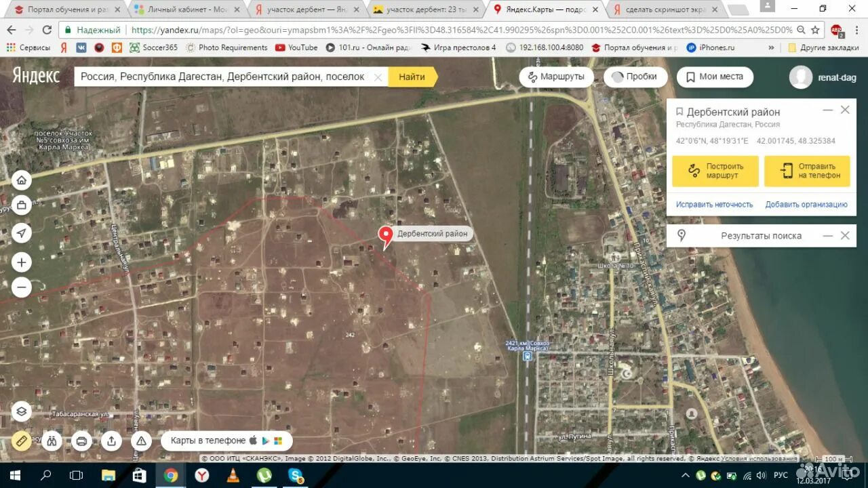This screenshot has height=488, width=868.
Task: Minimize the Результаты поиска panel
Action: (x=828, y=235)
